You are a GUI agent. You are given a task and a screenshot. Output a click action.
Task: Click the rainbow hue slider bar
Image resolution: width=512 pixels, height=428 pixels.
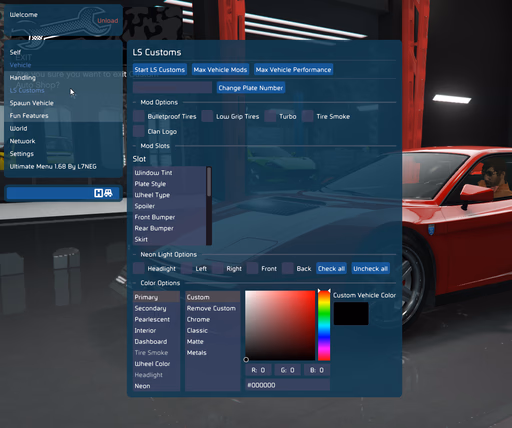click(324, 325)
